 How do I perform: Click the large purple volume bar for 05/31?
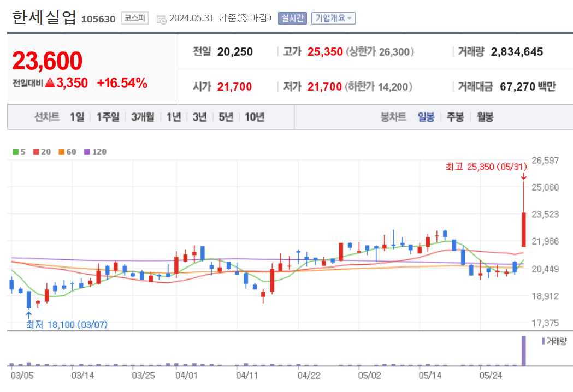[524, 351]
